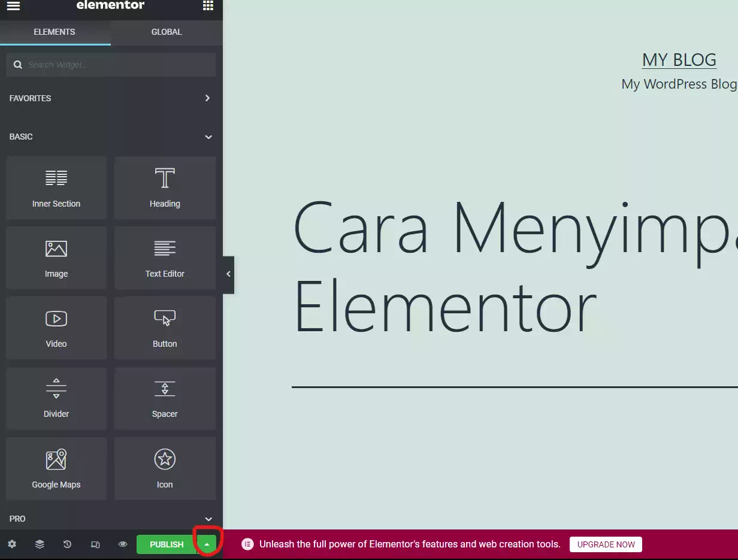The image size is (738, 560).
Task: Select the Spacer widget
Action: 165,398
